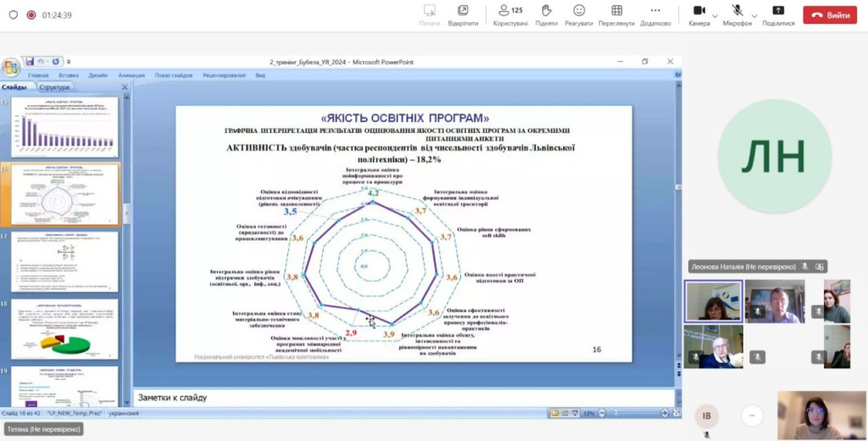Open the Показ слайдов ribbon tab
The image size is (868, 441).
click(x=174, y=75)
